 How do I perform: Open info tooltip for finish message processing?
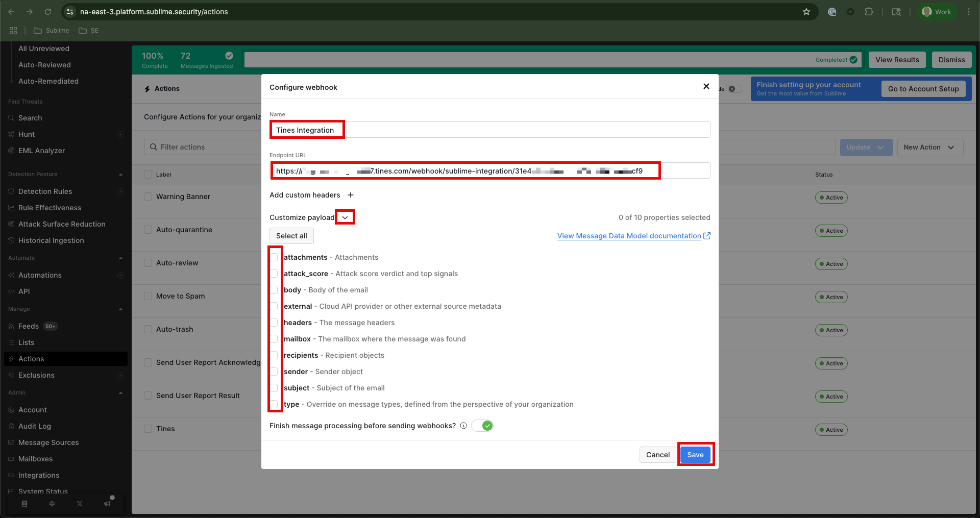click(x=463, y=426)
